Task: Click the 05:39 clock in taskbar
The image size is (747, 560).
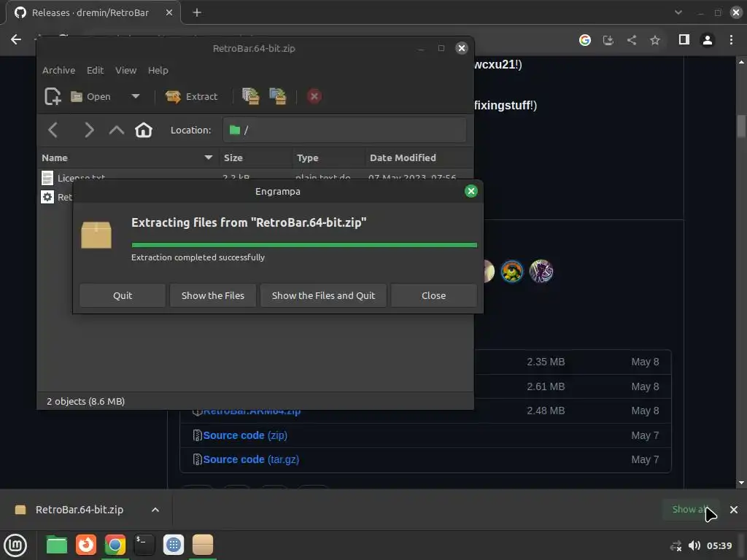Action: point(719,545)
